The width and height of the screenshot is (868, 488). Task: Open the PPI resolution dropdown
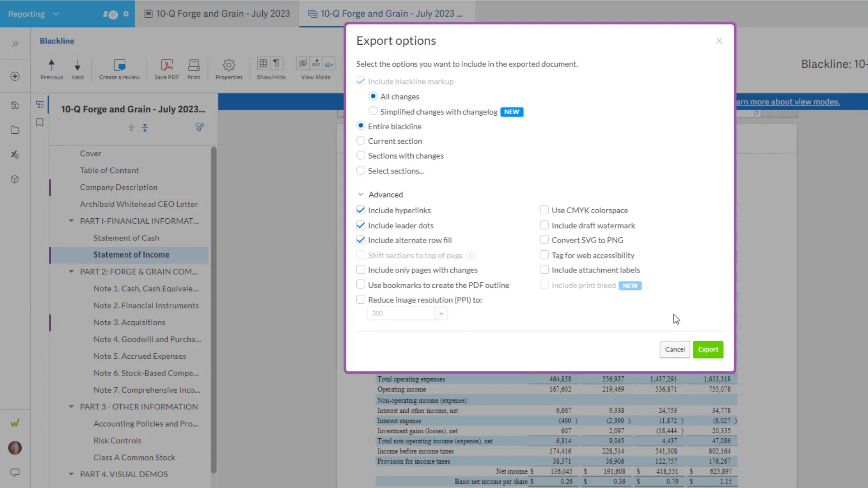[x=441, y=313]
